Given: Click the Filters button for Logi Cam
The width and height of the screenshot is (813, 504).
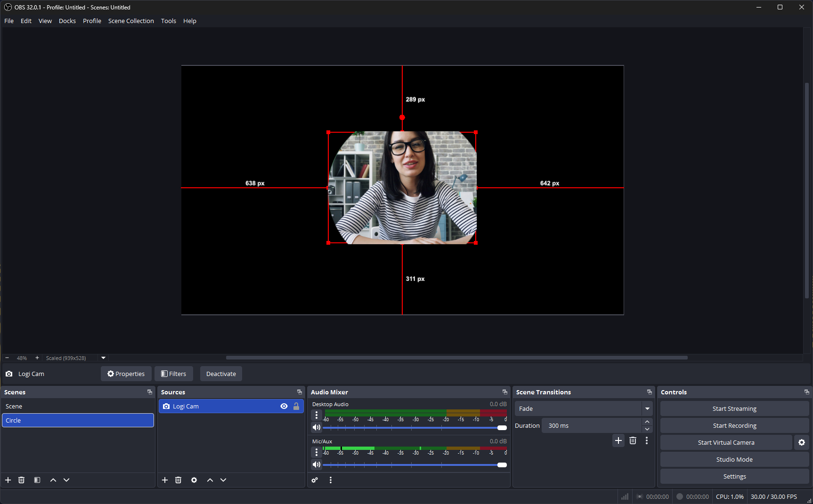Looking at the screenshot, I should point(174,374).
